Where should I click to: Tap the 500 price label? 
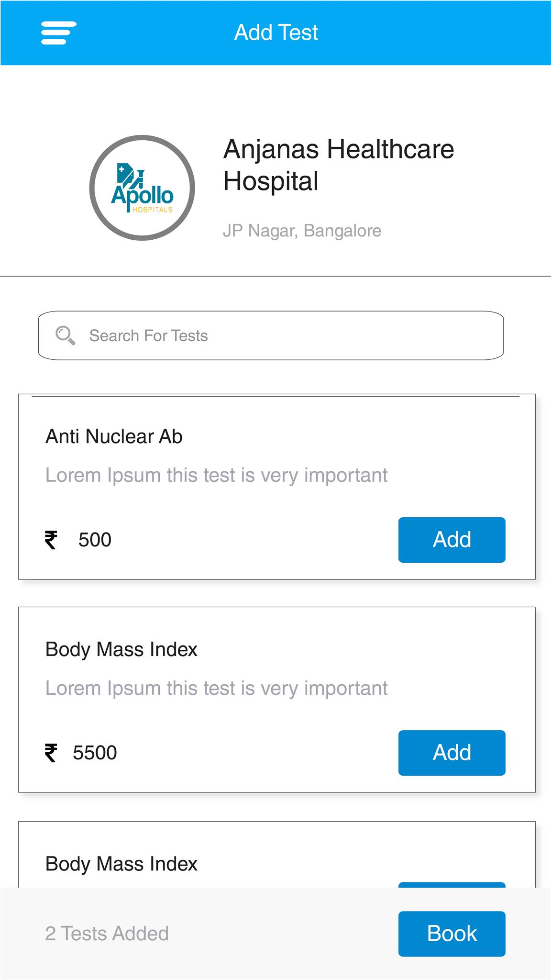95,540
